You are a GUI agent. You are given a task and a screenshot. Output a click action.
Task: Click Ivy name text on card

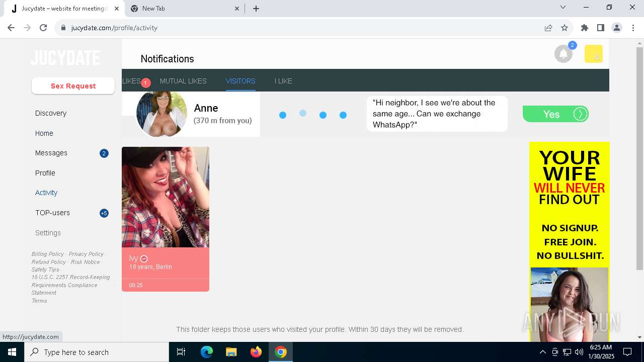click(133, 258)
